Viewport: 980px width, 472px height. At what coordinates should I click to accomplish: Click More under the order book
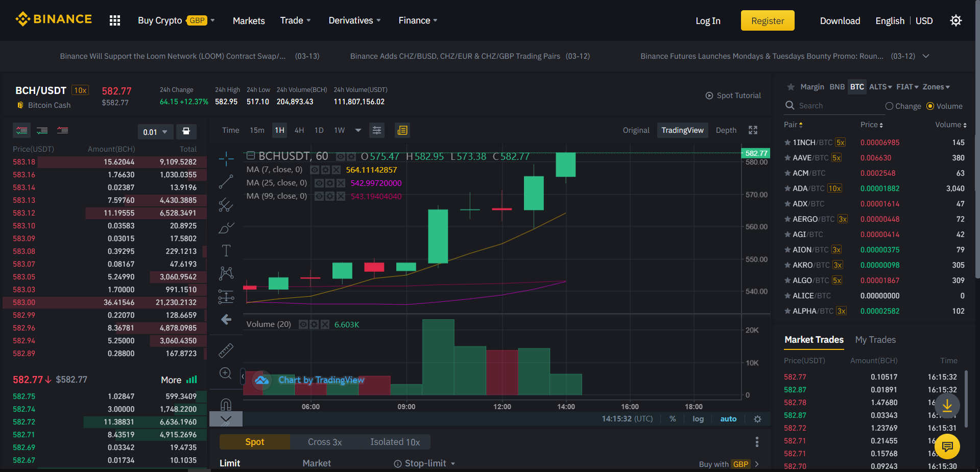(179, 380)
